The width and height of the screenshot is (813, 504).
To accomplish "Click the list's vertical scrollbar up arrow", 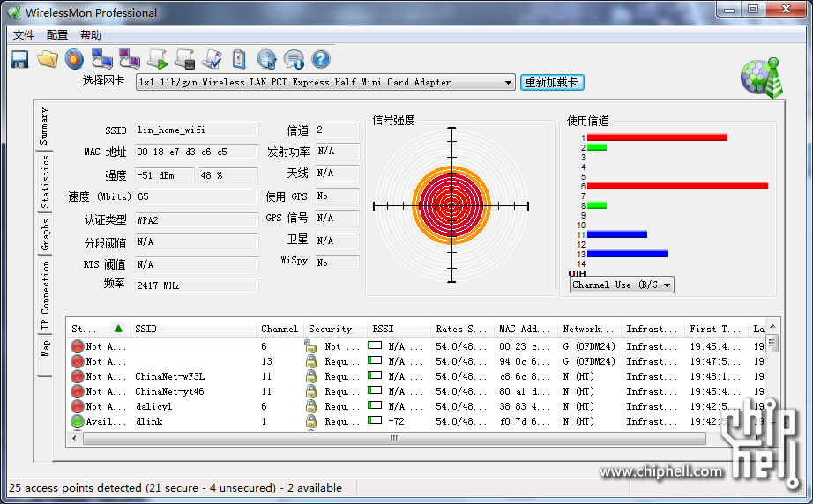I will [772, 326].
